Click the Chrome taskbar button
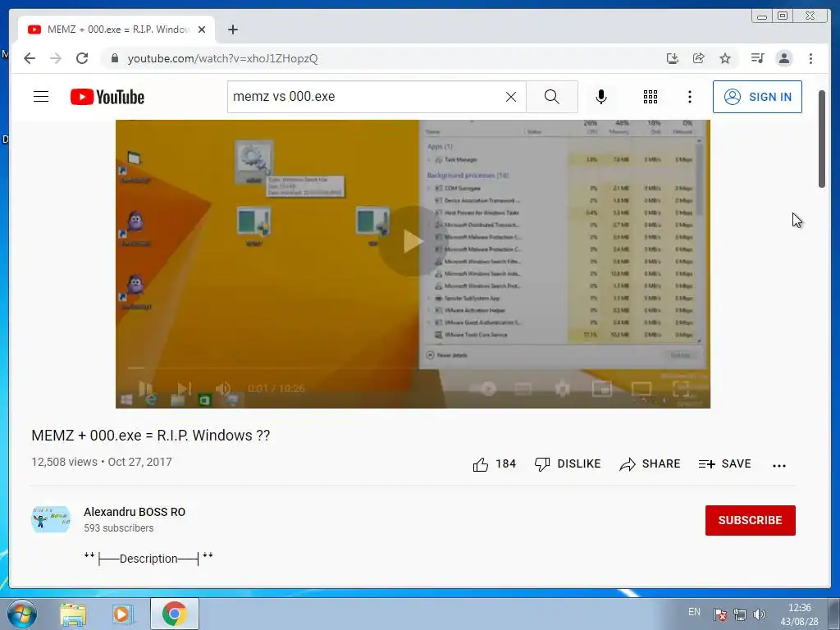The height and width of the screenshot is (630, 840). 175,614
